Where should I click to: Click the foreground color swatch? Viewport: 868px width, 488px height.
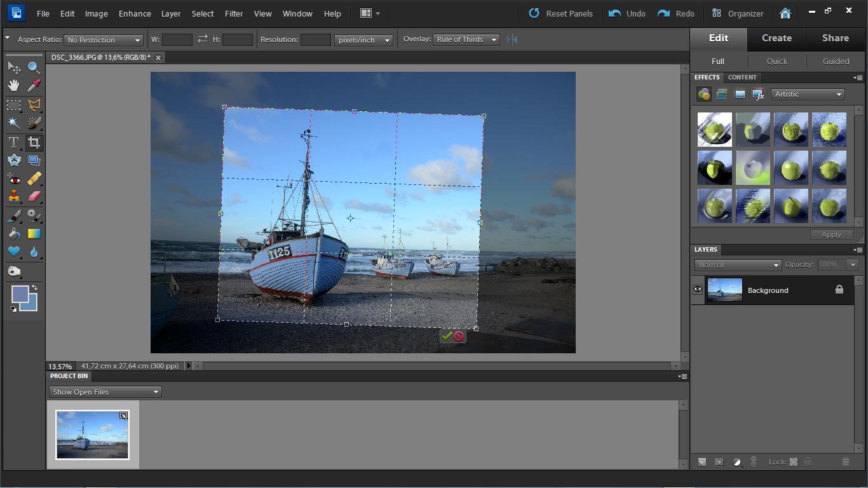[x=20, y=294]
